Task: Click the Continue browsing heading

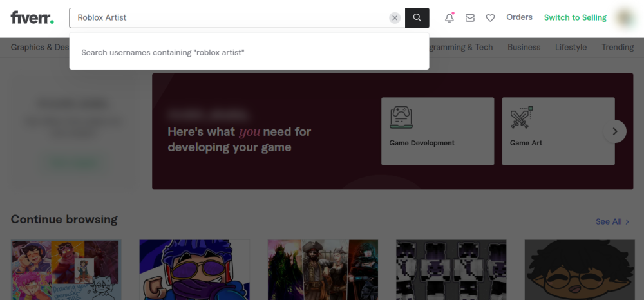Action: (x=64, y=220)
